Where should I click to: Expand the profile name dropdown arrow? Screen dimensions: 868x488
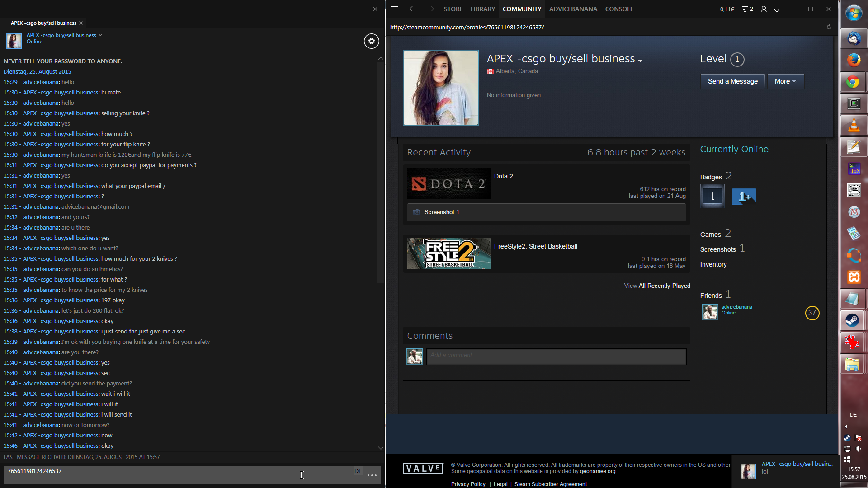(x=640, y=61)
